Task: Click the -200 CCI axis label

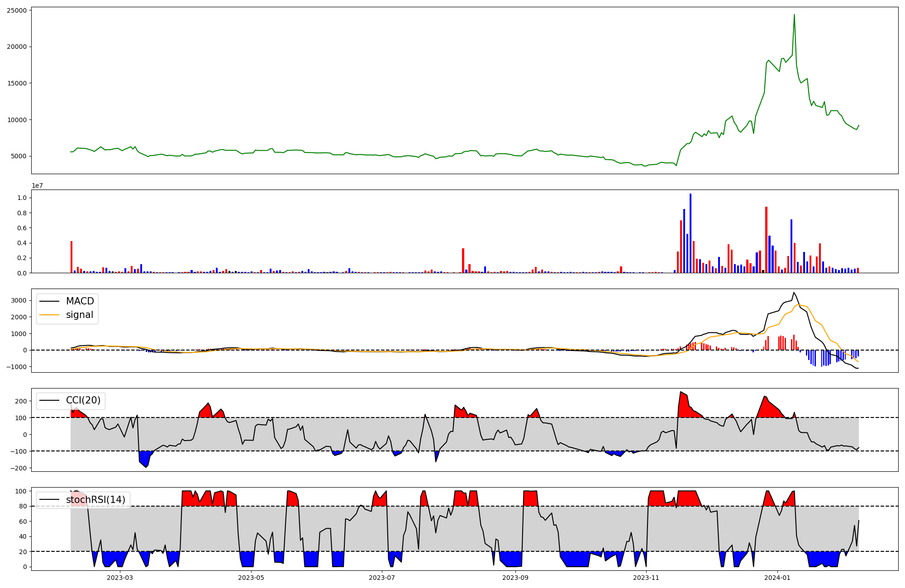Action: (x=19, y=468)
